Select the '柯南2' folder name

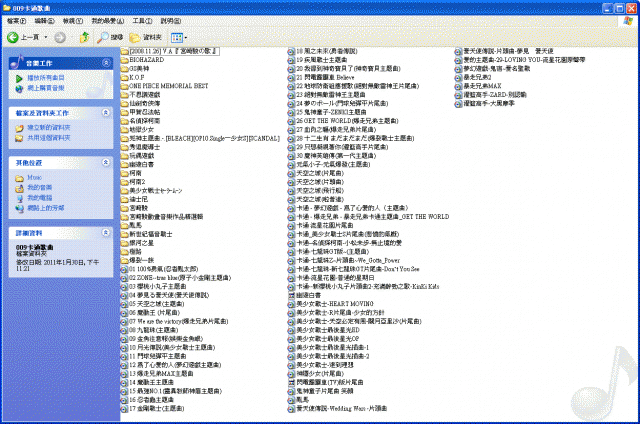click(x=137, y=182)
